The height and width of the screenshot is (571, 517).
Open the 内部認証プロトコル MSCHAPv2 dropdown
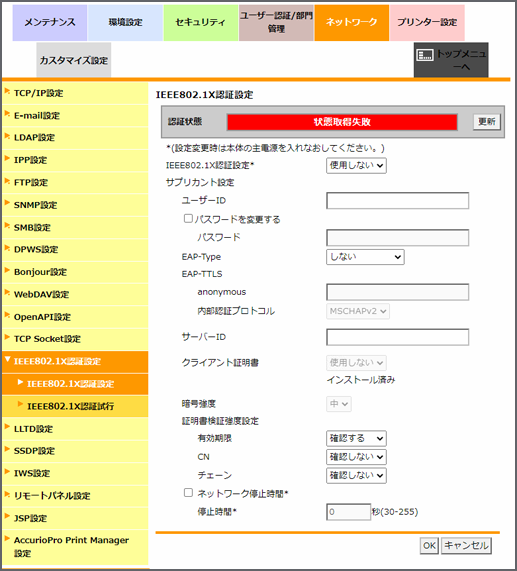click(x=358, y=311)
